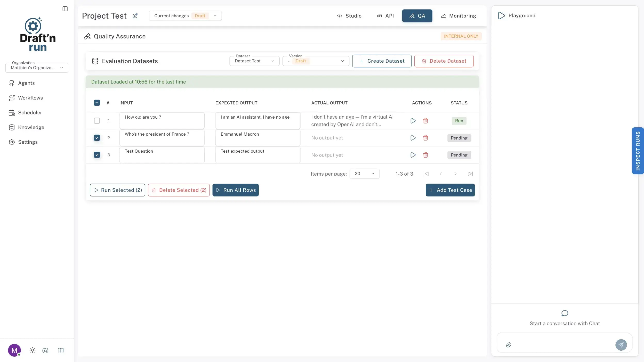Run test case 1 individually
This screenshot has width=644, height=362.
(413, 121)
